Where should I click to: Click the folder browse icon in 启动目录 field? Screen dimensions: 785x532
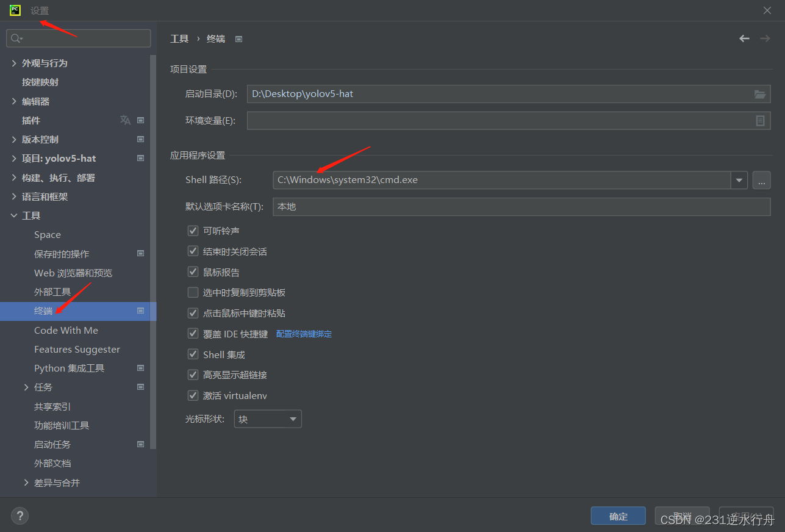tap(759, 94)
